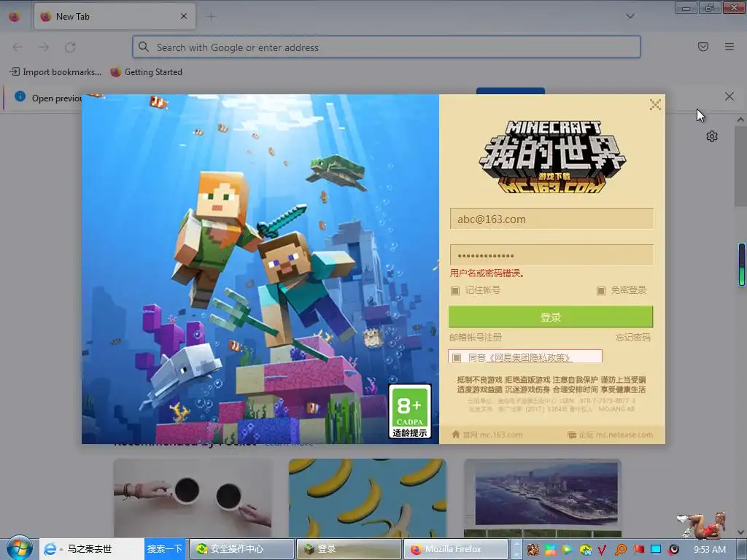Screen dimensions: 747x560
Task: Click the Minecraft 我的世界 logo
Action: [551, 156]
